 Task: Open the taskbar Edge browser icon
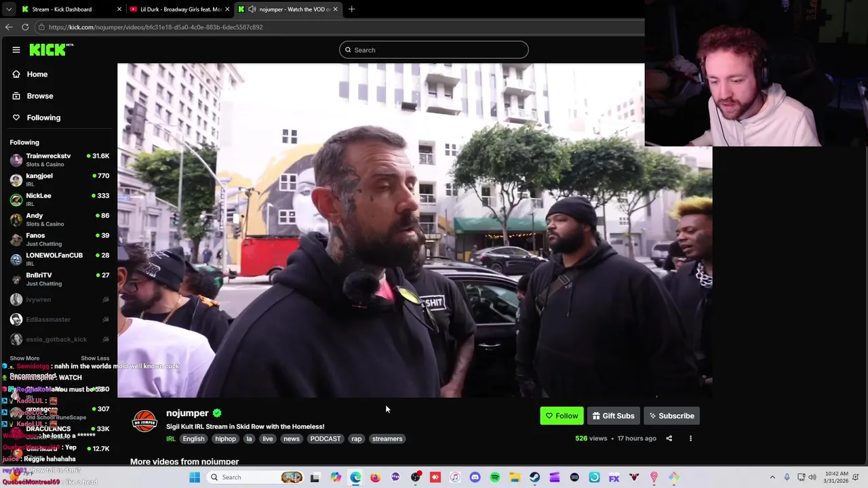pos(355,477)
